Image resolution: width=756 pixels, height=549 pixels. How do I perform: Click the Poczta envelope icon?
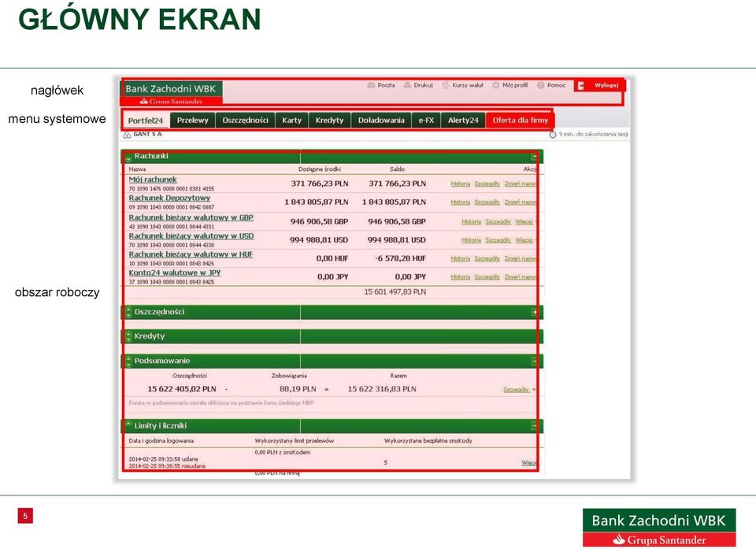[371, 85]
